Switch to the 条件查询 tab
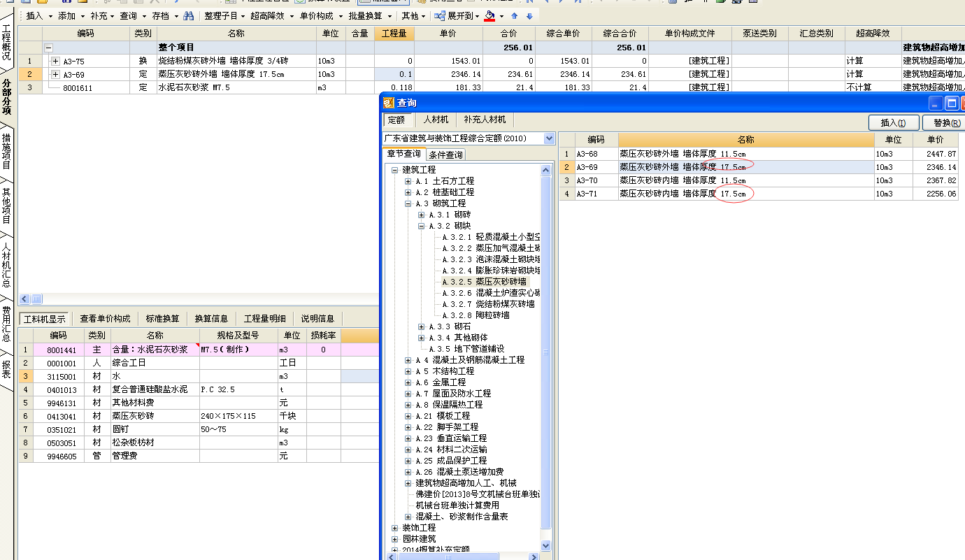The image size is (965, 560). (x=445, y=155)
